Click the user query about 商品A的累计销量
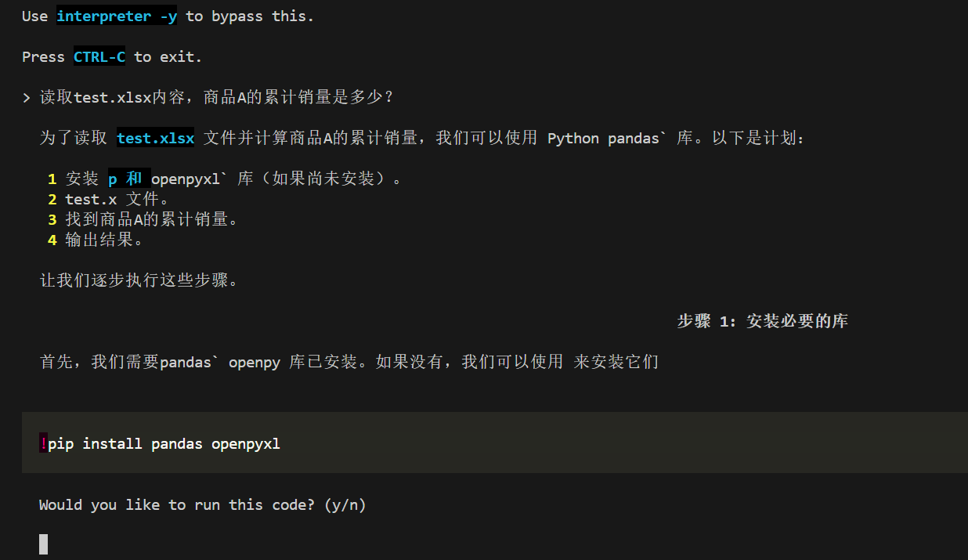 [216, 98]
